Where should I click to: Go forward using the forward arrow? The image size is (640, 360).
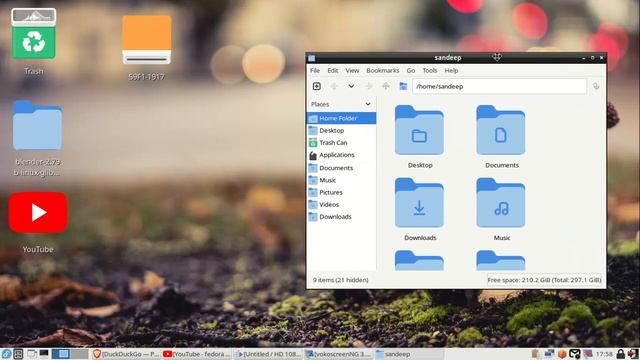coord(369,86)
